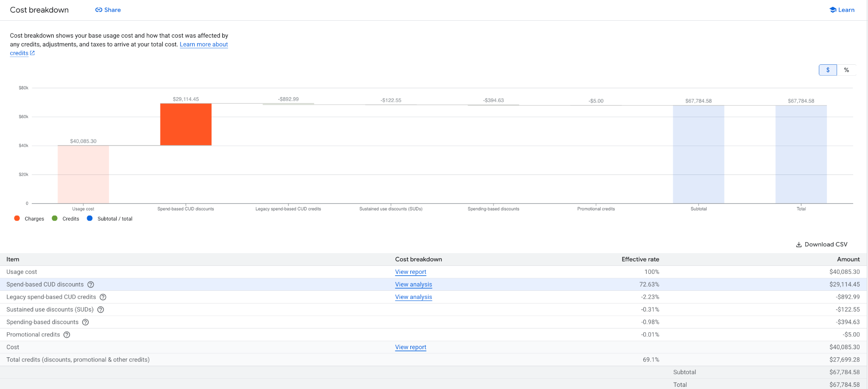Image resolution: width=868 pixels, height=389 pixels.
Task: Click the red Charges legend dot
Action: point(17,218)
